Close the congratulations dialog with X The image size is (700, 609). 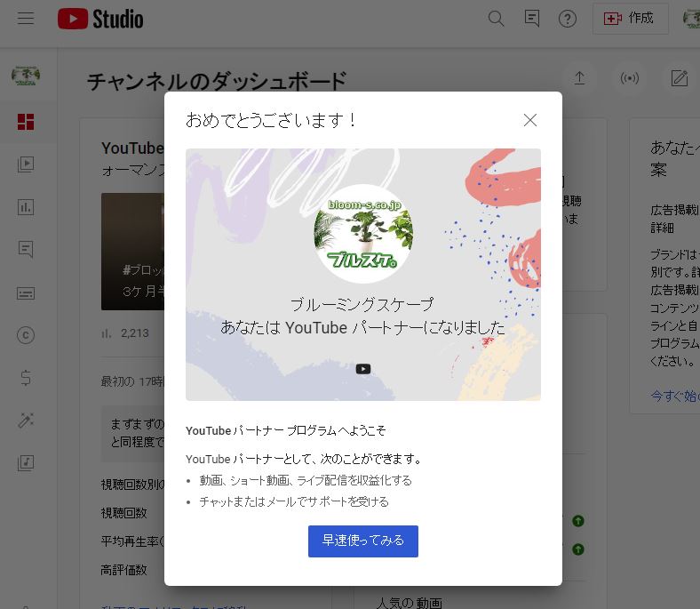pos(530,120)
